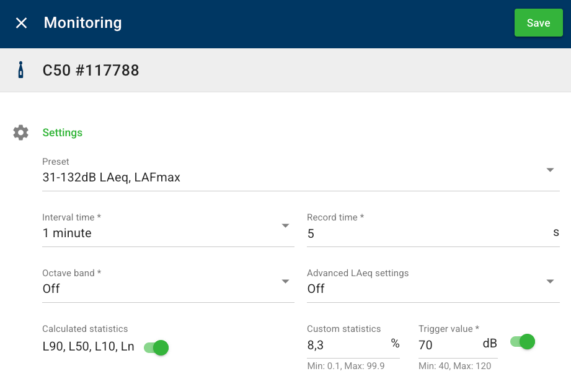
Task: Click the Advanced LAeq settings arrow icon
Action: pyautogui.click(x=550, y=282)
